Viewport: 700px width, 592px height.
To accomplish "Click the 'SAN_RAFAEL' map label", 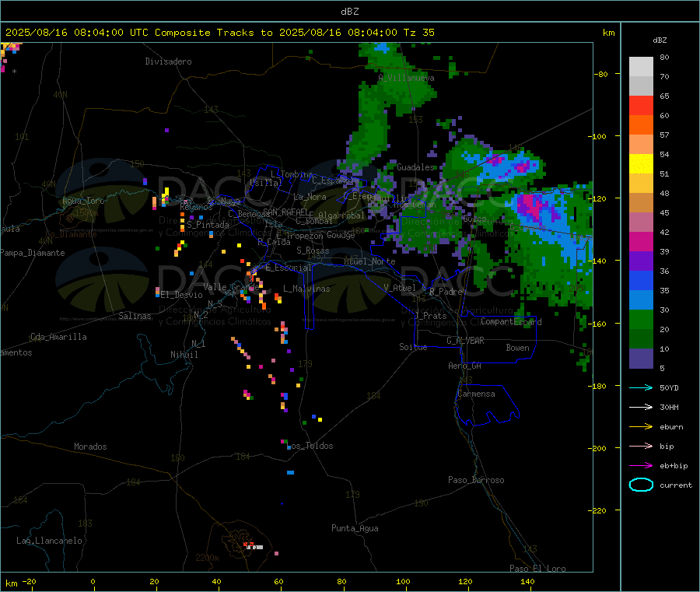I will click(x=285, y=212).
